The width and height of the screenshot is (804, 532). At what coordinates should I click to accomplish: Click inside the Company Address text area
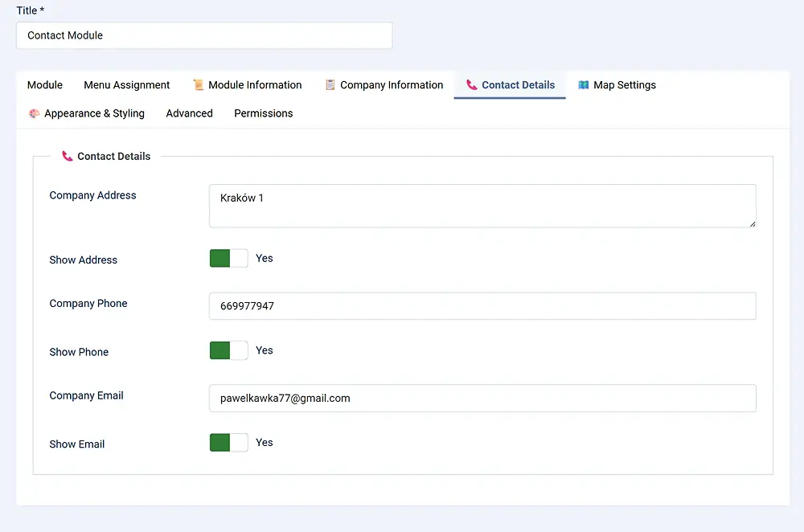(482, 206)
